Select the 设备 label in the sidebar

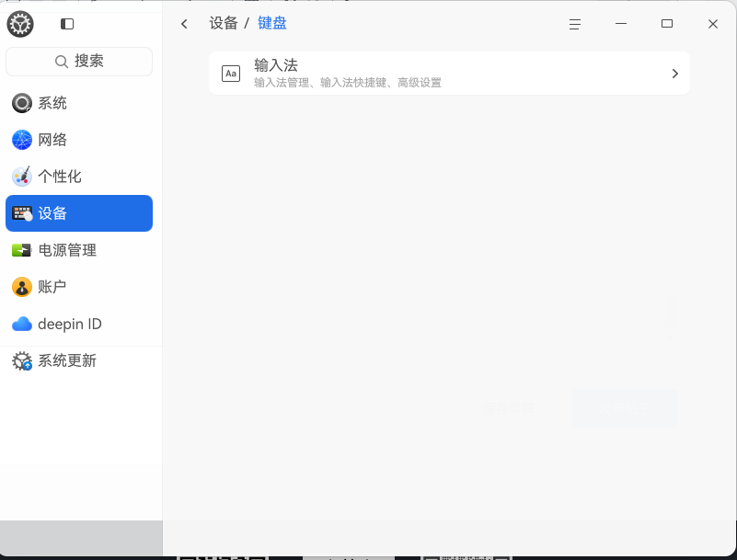pos(52,213)
